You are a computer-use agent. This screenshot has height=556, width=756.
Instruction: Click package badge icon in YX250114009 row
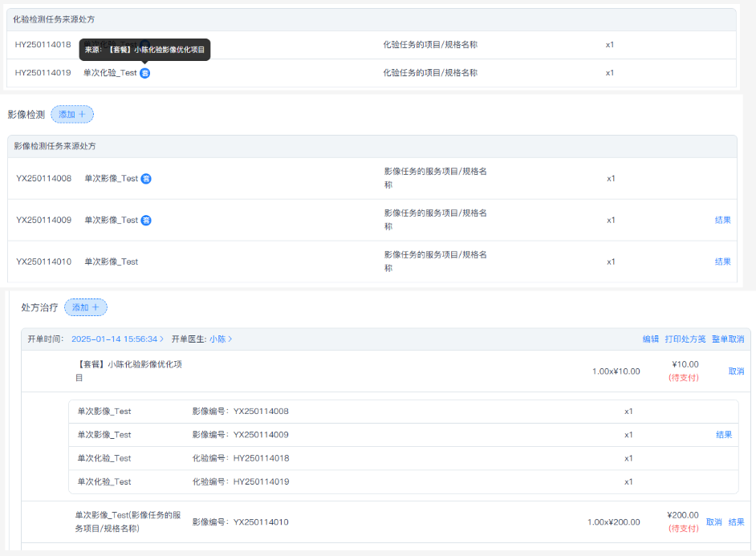[146, 220]
